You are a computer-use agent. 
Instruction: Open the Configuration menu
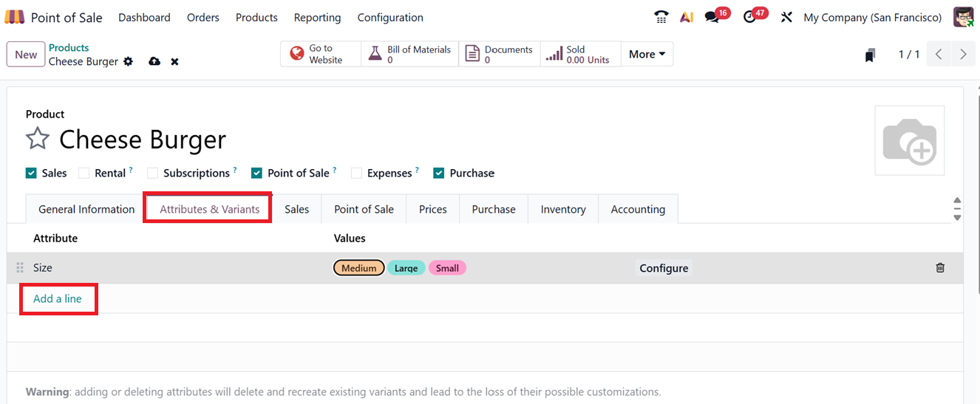click(390, 17)
